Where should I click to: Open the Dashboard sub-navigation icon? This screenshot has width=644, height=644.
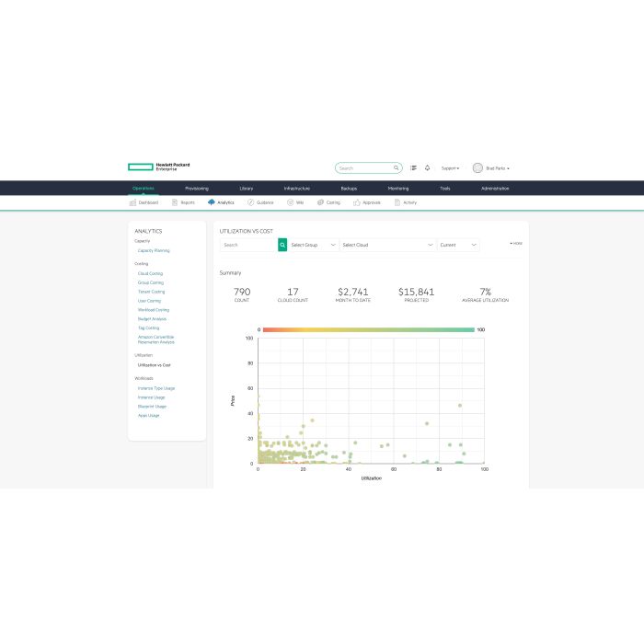pos(133,202)
